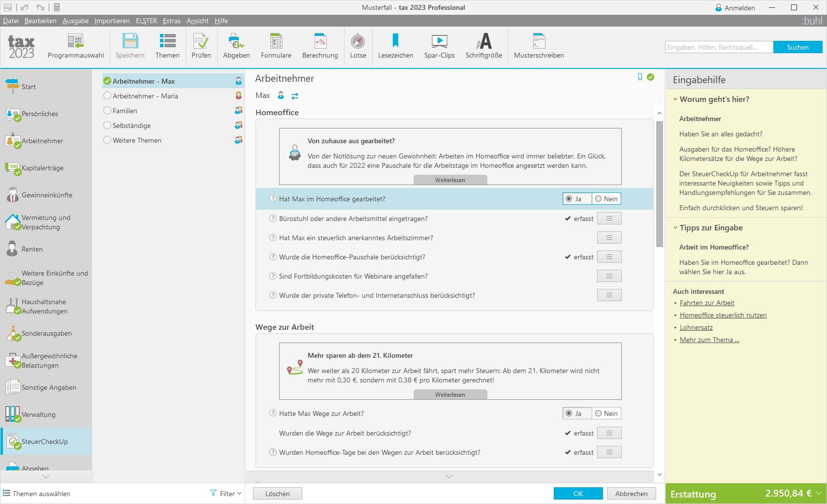The height and width of the screenshot is (504, 827).
Task: Collapse the 'Worum geht's hier?' section
Action: pos(675,99)
